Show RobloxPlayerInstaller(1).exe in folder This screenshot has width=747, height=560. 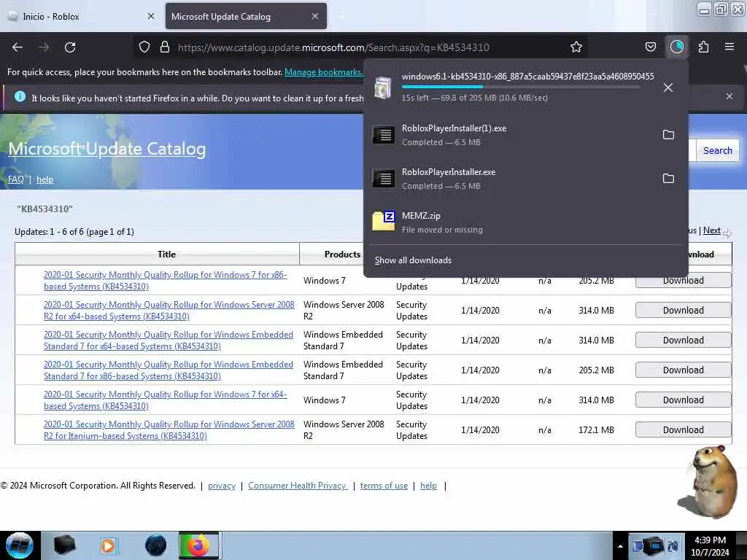(x=668, y=135)
